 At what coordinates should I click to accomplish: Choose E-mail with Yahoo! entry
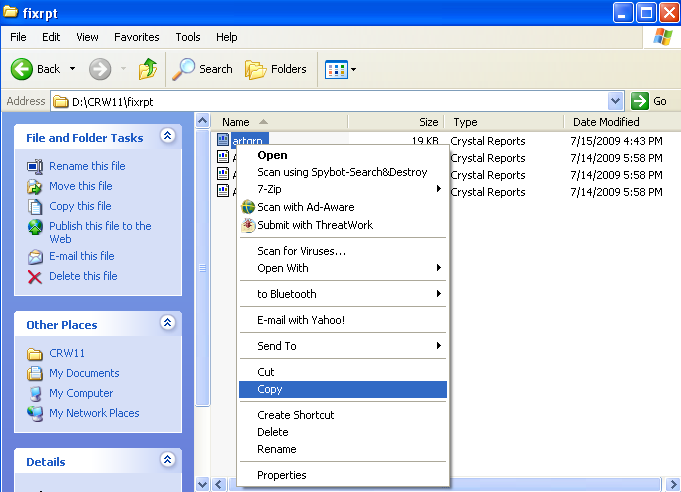coord(343,320)
